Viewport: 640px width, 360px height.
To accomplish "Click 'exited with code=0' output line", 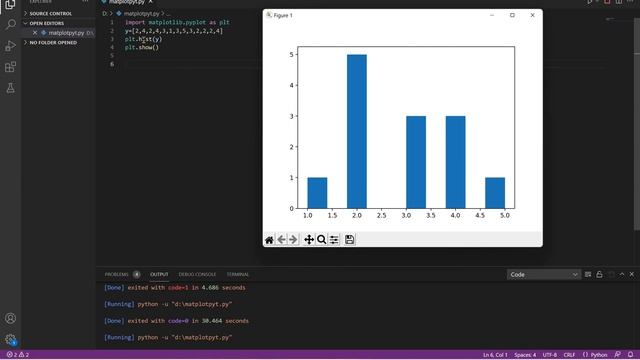I will [176, 321].
